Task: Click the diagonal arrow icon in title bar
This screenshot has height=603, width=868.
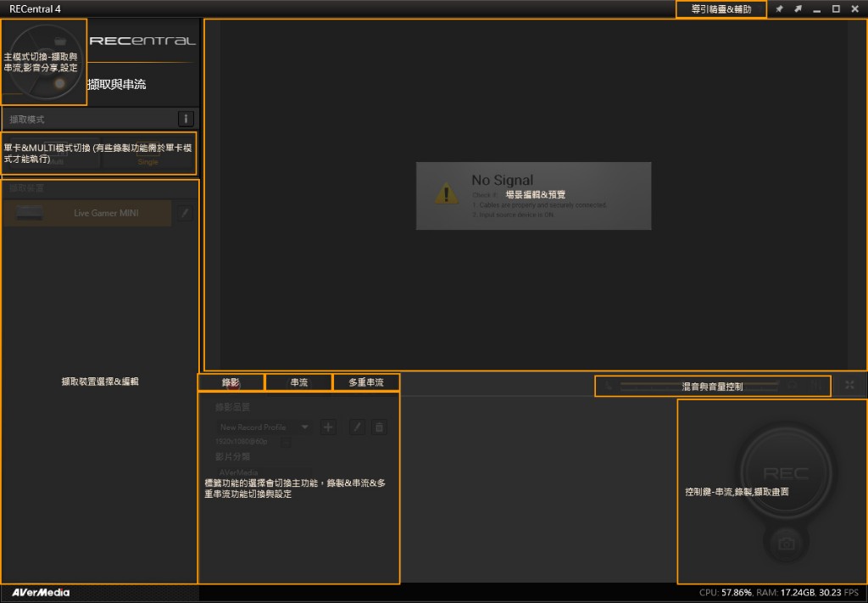Action: [798, 8]
